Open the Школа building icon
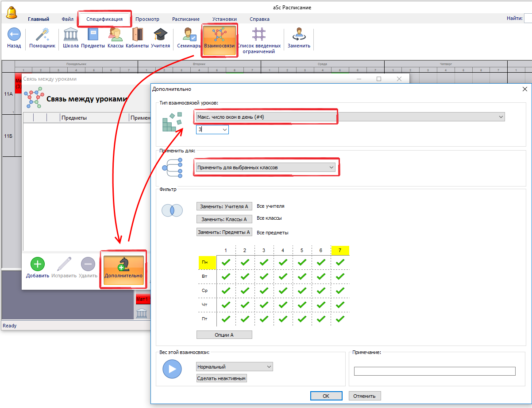532x408 pixels. point(71,35)
